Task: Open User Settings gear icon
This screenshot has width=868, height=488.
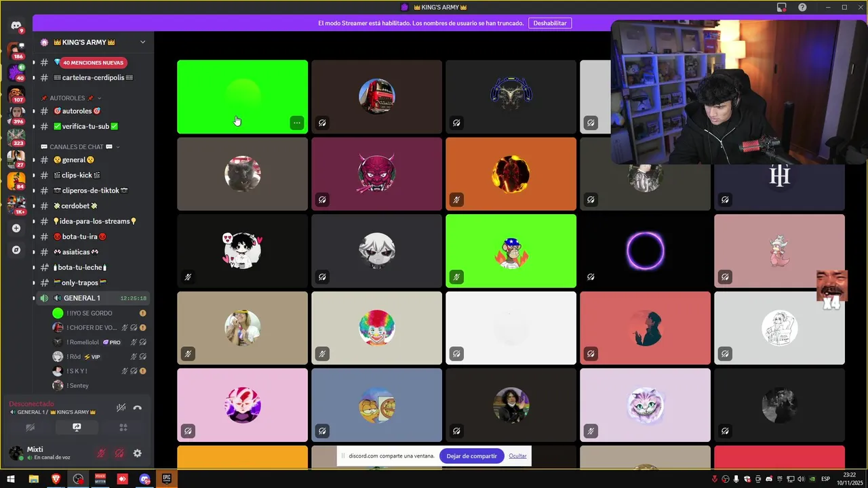Action: click(x=138, y=453)
